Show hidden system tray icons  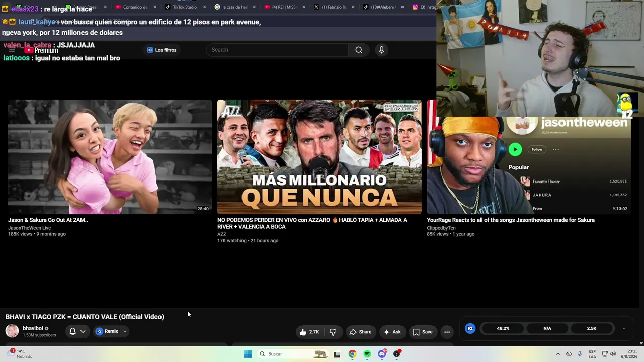click(557, 354)
